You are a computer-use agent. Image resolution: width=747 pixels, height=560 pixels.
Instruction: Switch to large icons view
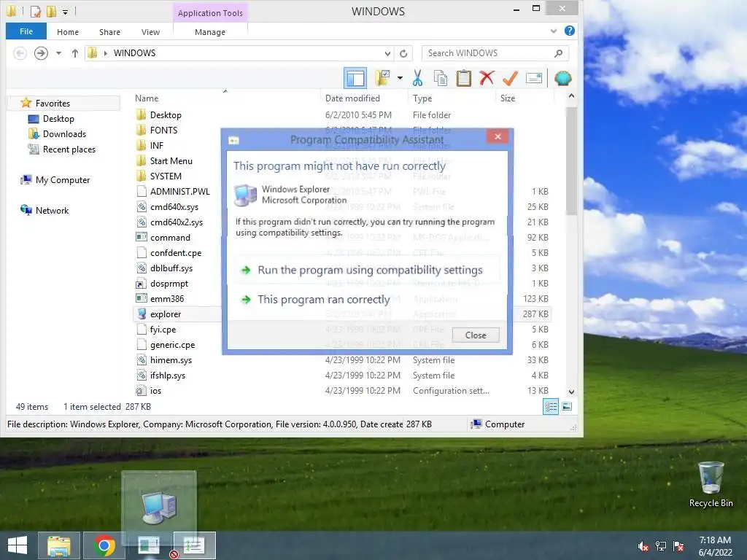coord(566,407)
